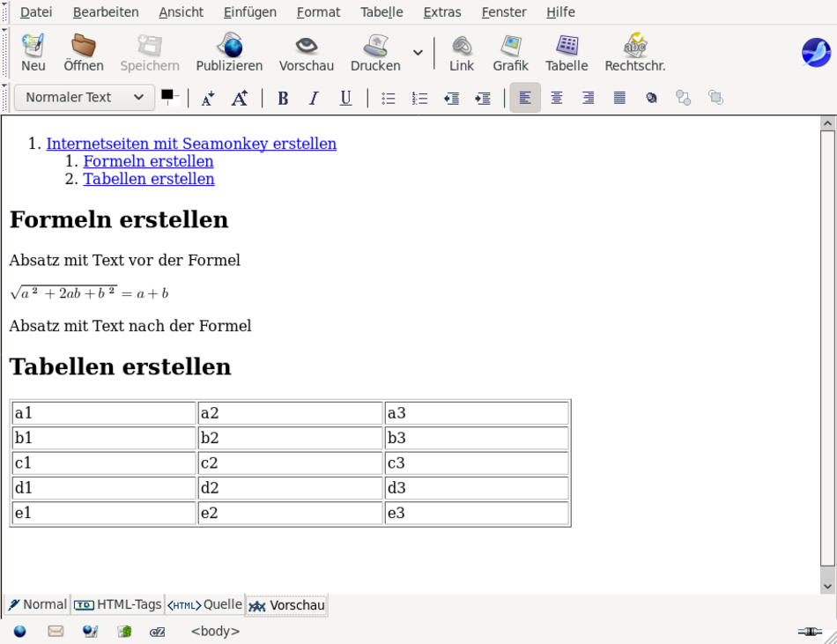Insert an image with the Grafik icon
Screen dimensions: 837x644
click(510, 52)
